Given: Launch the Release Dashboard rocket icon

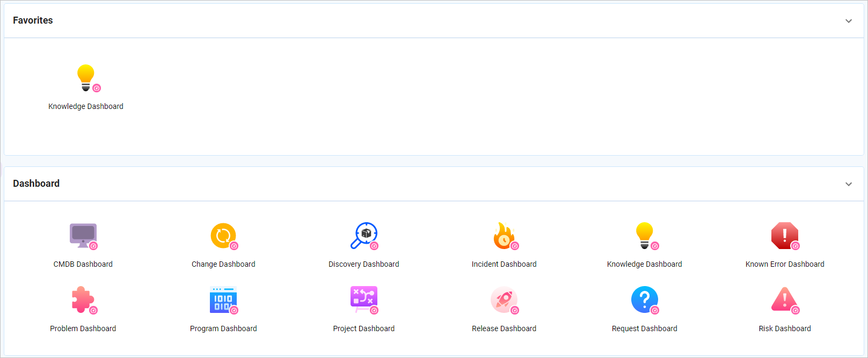Looking at the screenshot, I should [504, 300].
